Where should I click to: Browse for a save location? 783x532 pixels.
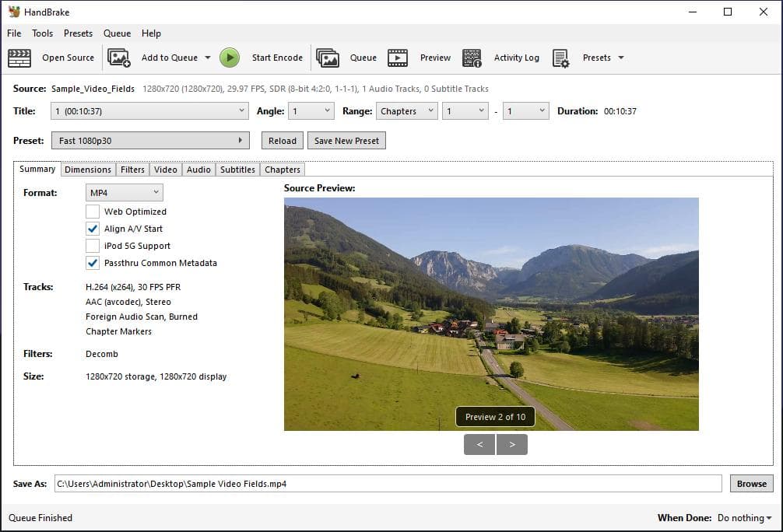[x=751, y=483]
